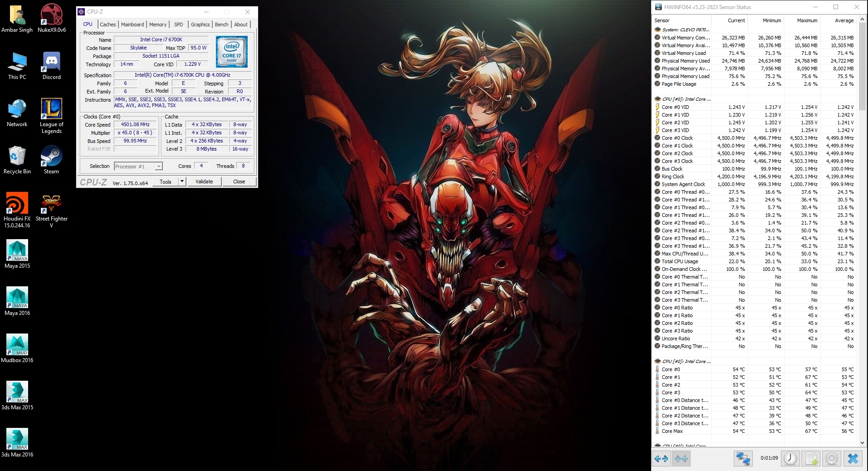Select the CPU tab in CPU-Z
Screen dimensions: 868x471
pos(88,24)
